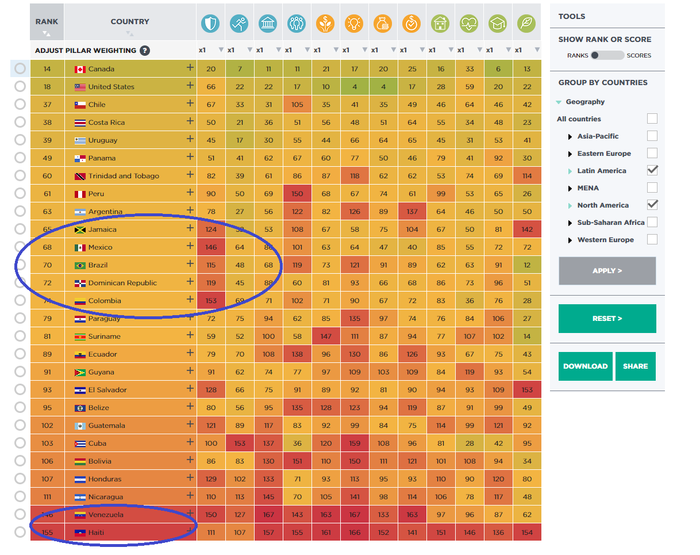700x555 pixels.
Task: Click the North America label
Action: (x=603, y=205)
